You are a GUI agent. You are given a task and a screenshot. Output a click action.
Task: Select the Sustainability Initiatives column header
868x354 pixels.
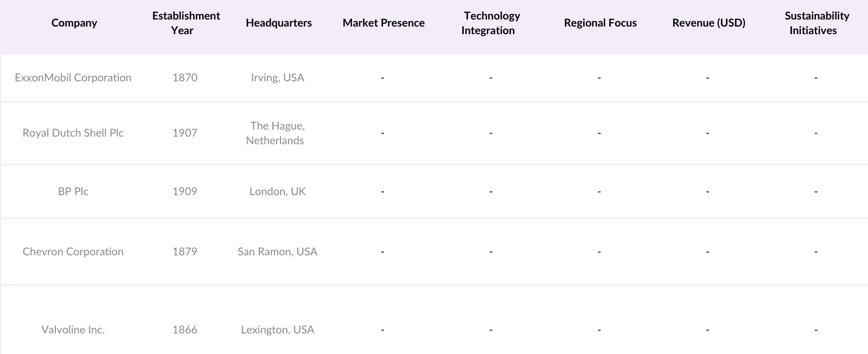pyautogui.click(x=815, y=23)
